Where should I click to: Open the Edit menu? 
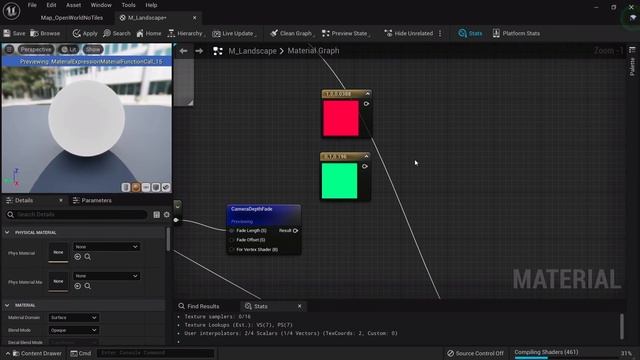tap(51, 5)
